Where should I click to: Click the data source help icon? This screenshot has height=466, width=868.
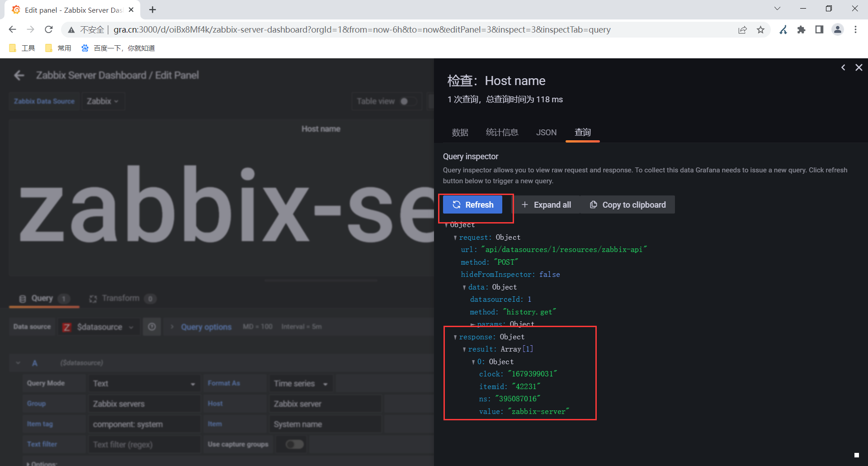click(152, 327)
